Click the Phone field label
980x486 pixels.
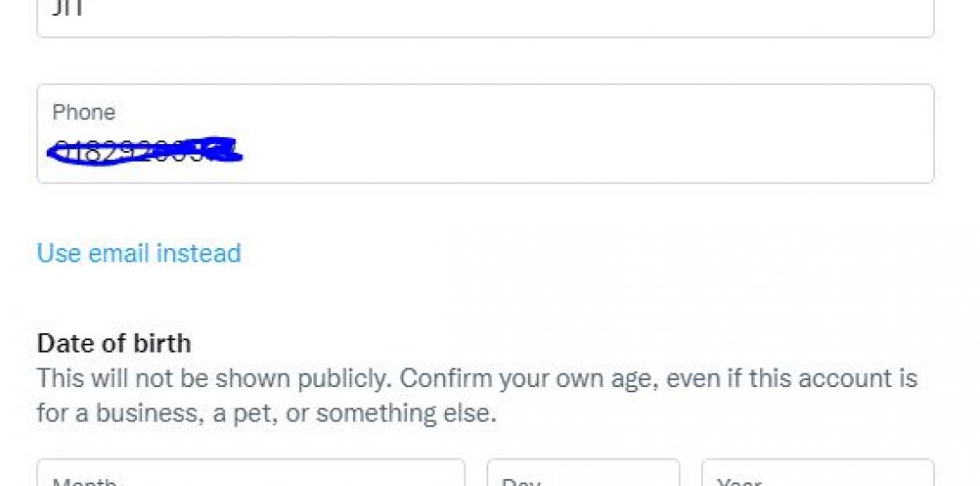point(84,112)
